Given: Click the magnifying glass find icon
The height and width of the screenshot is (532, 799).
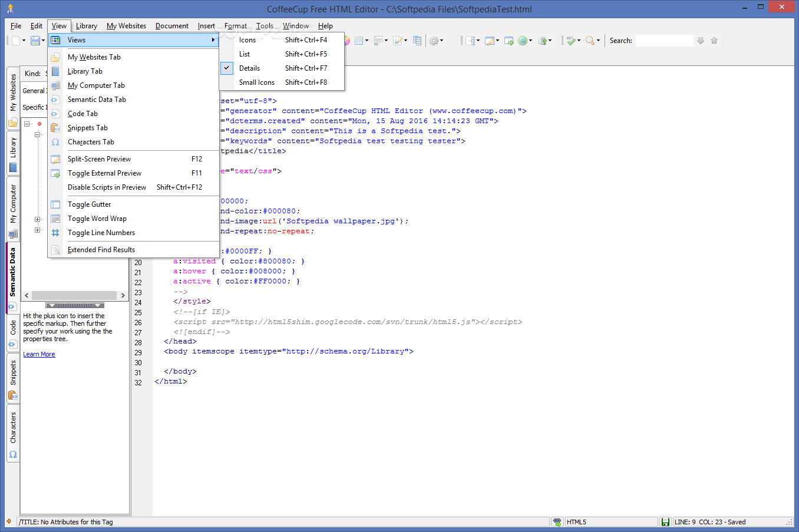Looking at the screenshot, I should point(590,41).
